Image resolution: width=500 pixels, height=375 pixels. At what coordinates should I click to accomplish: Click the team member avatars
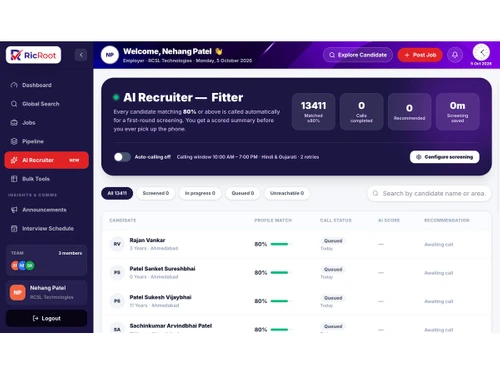coord(23,266)
